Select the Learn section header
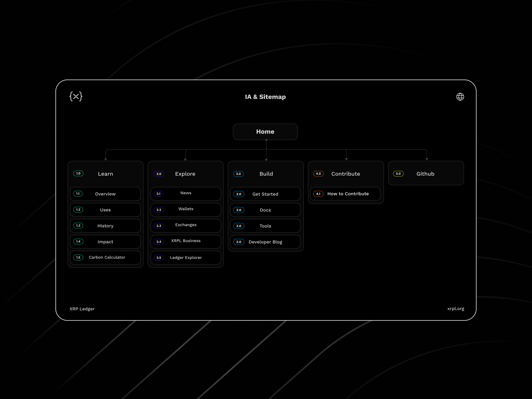 (x=105, y=174)
